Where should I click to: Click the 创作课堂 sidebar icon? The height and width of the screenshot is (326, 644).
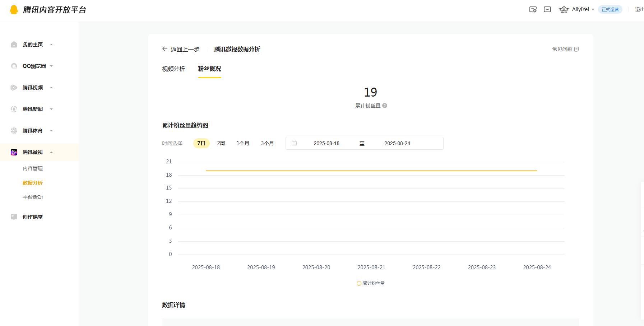(x=14, y=217)
